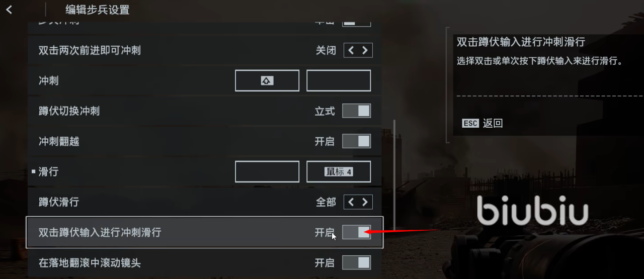
Task: Click the ESC key icon next to 返回
Action: (470, 123)
